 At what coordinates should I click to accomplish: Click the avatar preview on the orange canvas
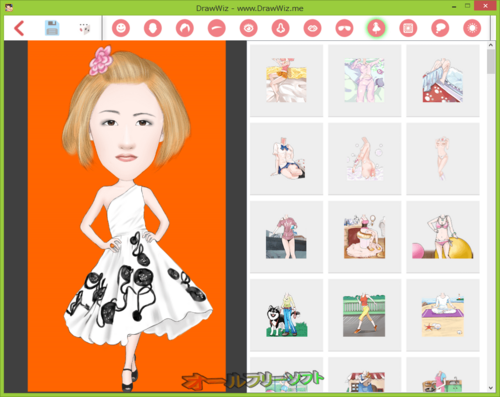(x=127, y=216)
